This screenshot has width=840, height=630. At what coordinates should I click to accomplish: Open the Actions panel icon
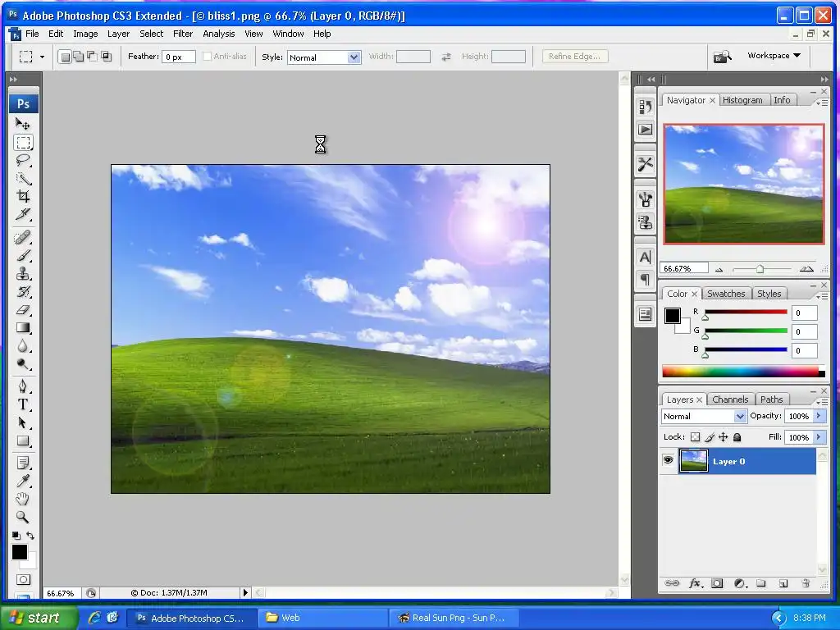[645, 129]
